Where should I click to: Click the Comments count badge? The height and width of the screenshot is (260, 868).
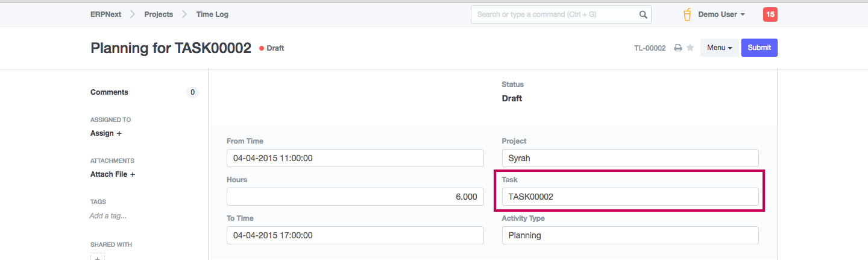(192, 92)
